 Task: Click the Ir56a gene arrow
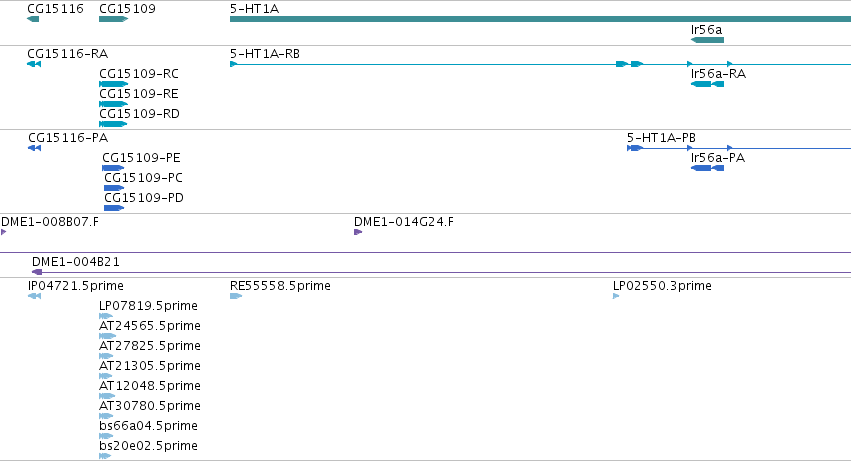(x=707, y=40)
